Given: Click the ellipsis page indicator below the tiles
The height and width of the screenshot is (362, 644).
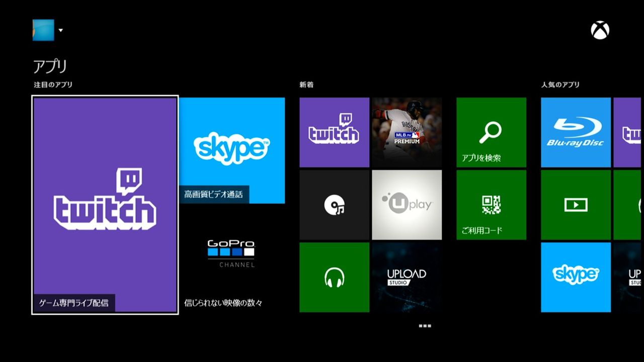Looking at the screenshot, I should tap(425, 325).
